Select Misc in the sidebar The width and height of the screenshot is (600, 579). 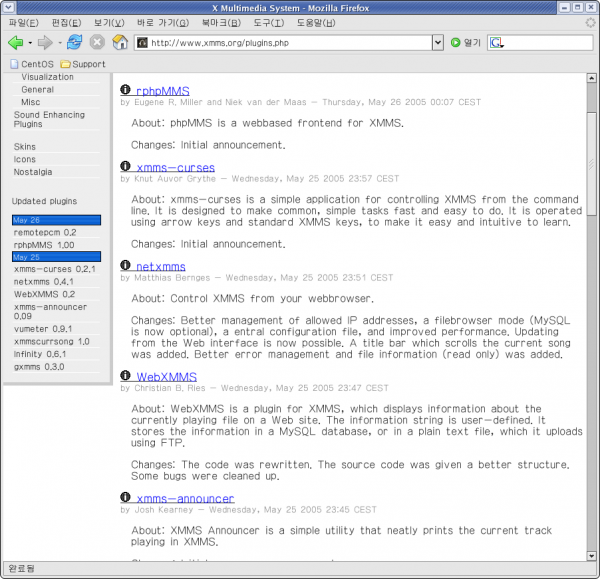coord(31,102)
